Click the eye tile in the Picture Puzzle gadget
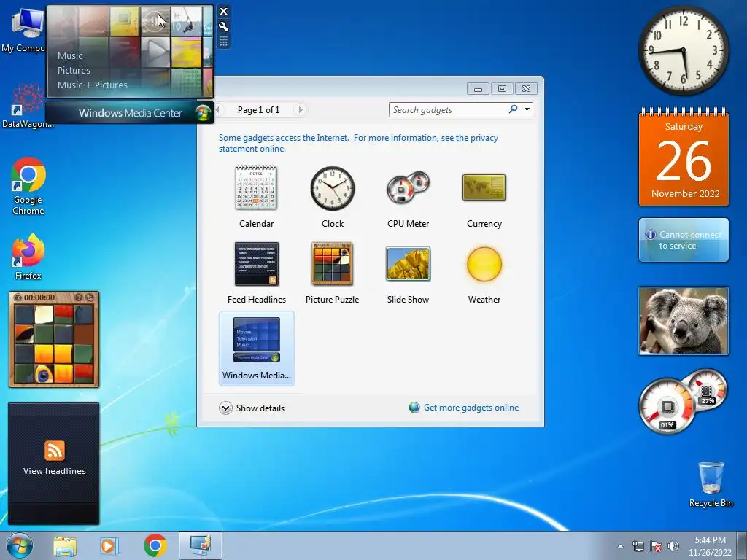747x560 pixels. coord(44,374)
